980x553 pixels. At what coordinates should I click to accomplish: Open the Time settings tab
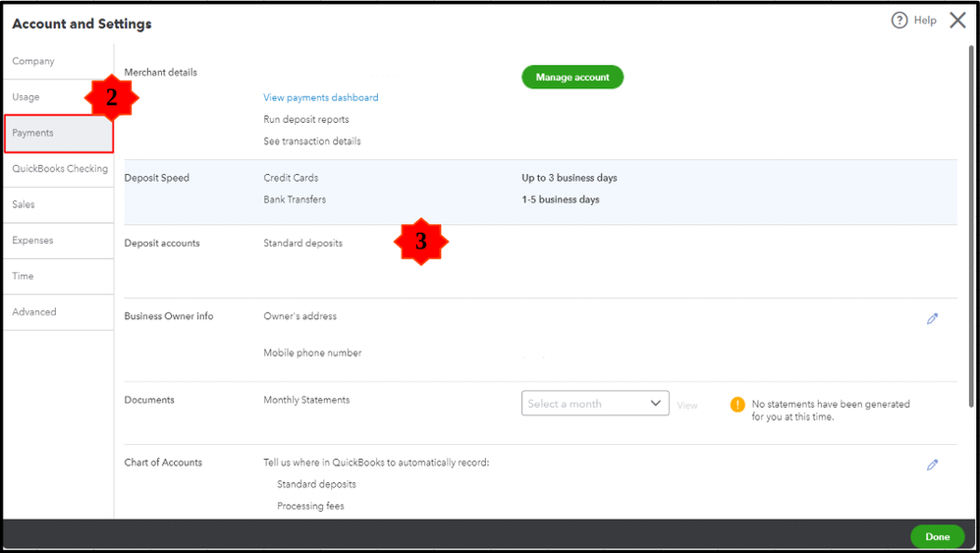pyautogui.click(x=59, y=276)
